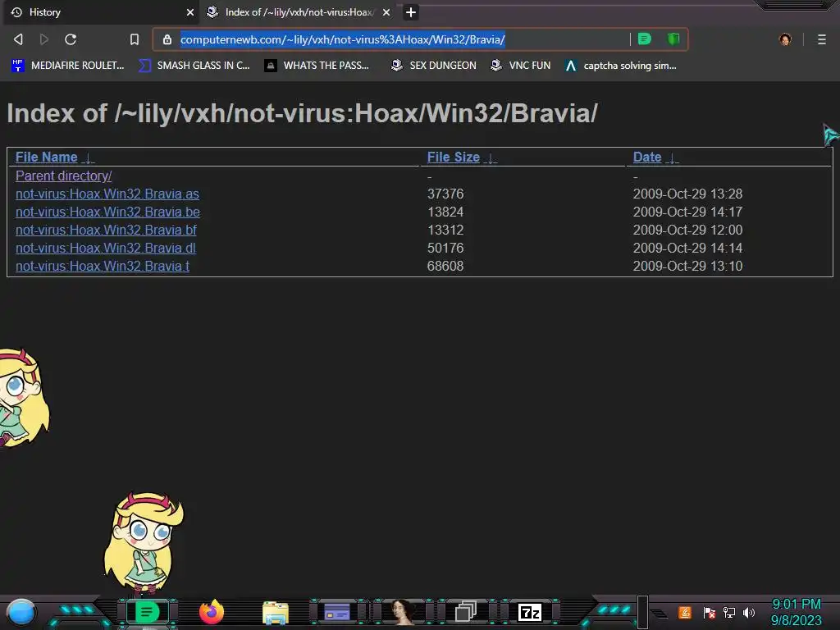This screenshot has width=840, height=630.
Task: Open the stacked windows taskbar icon
Action: click(466, 612)
